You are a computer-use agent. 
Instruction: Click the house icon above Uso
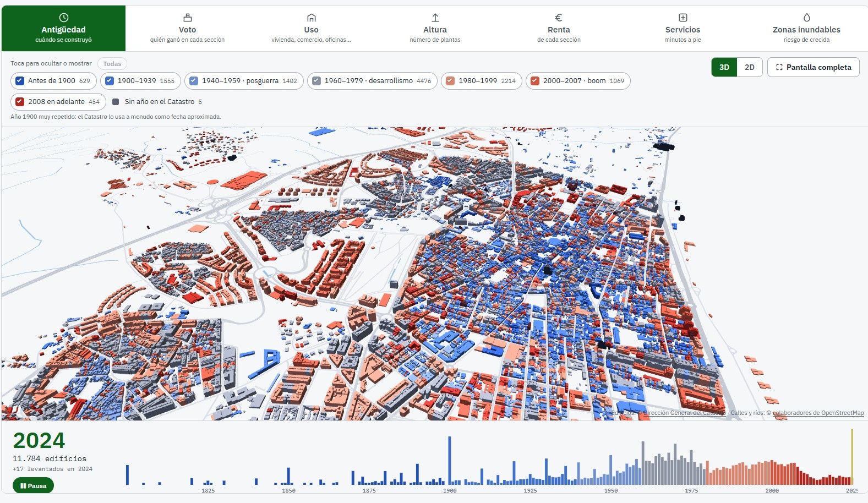(x=311, y=18)
